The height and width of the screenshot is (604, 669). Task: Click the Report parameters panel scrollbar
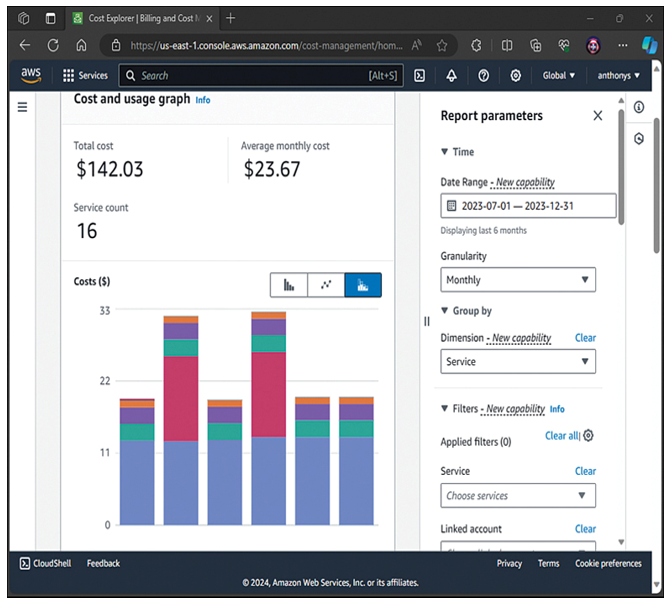pyautogui.click(x=621, y=167)
